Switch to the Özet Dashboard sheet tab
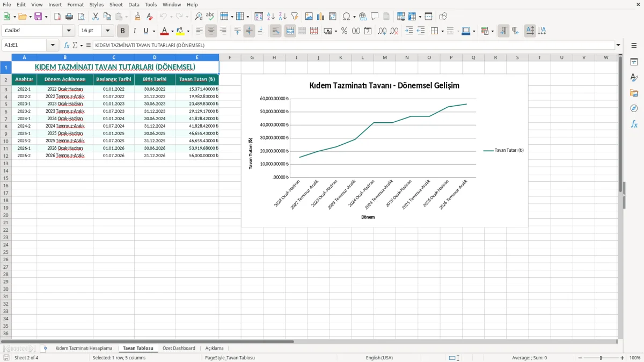Screen dimensions: 644x362 pos(179,348)
